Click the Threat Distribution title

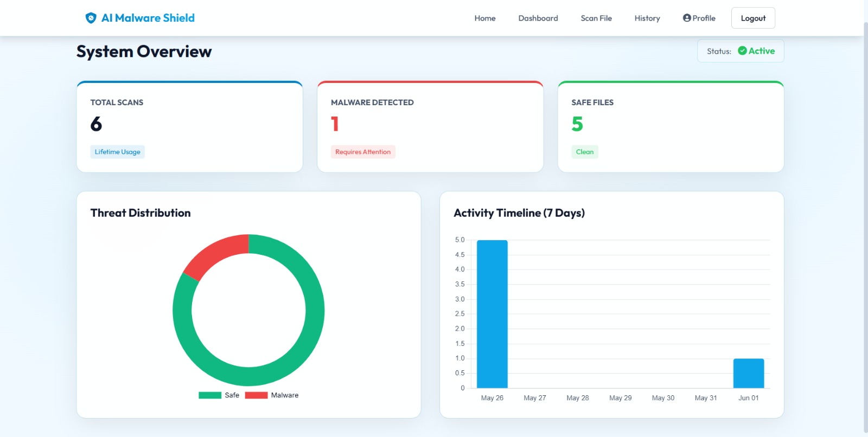click(x=141, y=213)
